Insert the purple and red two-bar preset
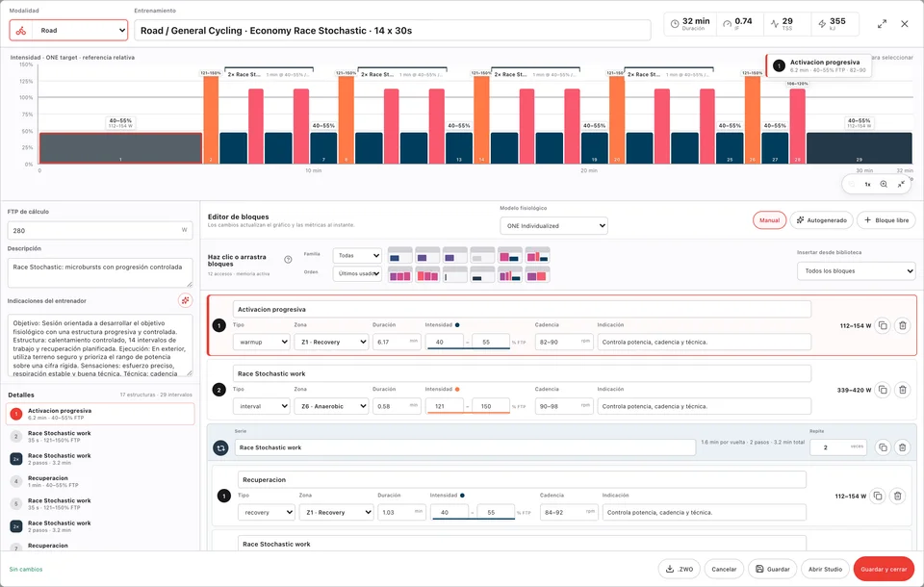 [537, 274]
